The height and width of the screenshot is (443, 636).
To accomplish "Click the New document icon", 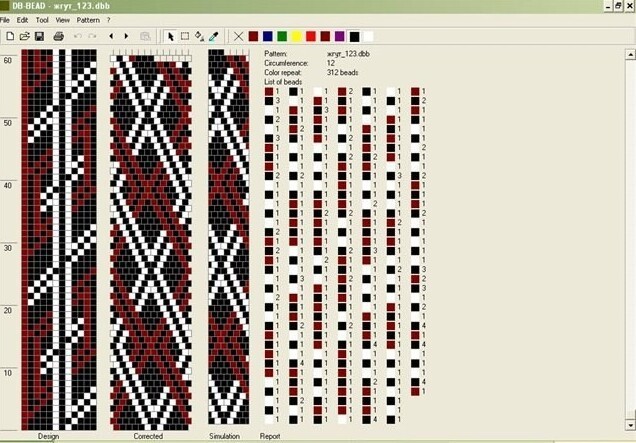I will point(10,36).
